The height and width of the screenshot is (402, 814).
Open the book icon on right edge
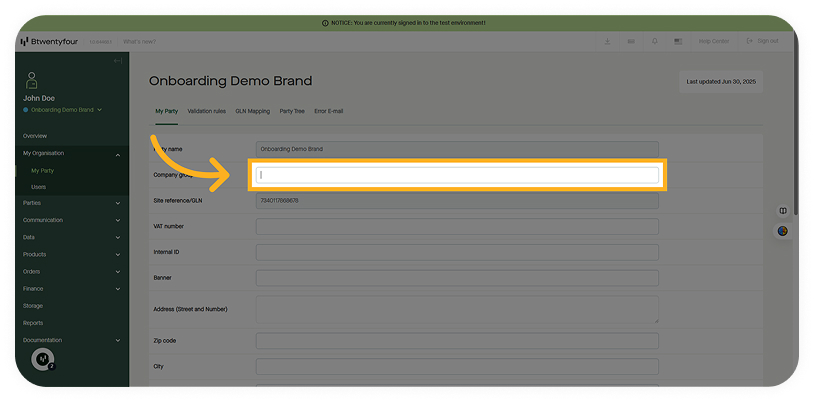tap(782, 210)
